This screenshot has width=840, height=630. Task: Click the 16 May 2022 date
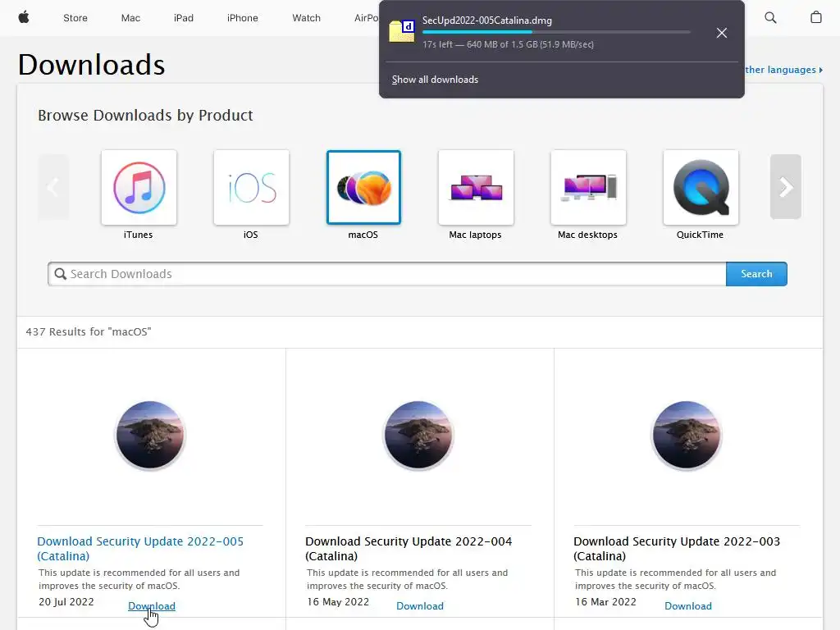pos(338,601)
